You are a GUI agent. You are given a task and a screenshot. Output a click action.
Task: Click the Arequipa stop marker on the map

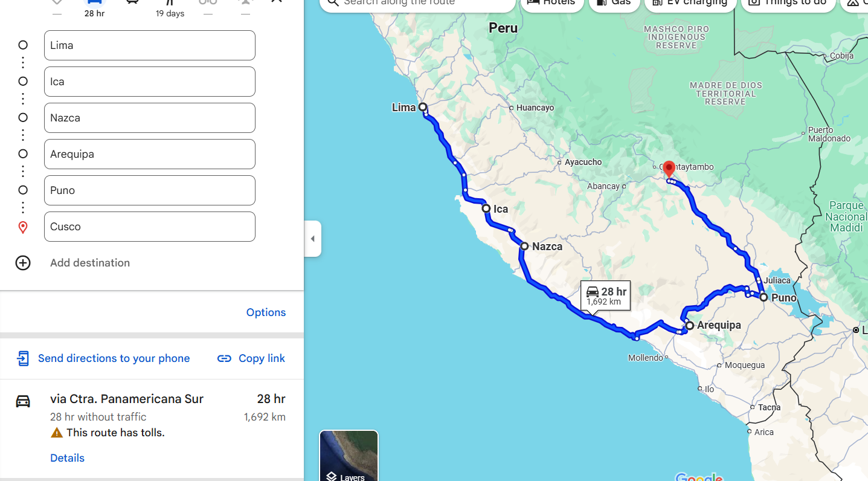[689, 325]
